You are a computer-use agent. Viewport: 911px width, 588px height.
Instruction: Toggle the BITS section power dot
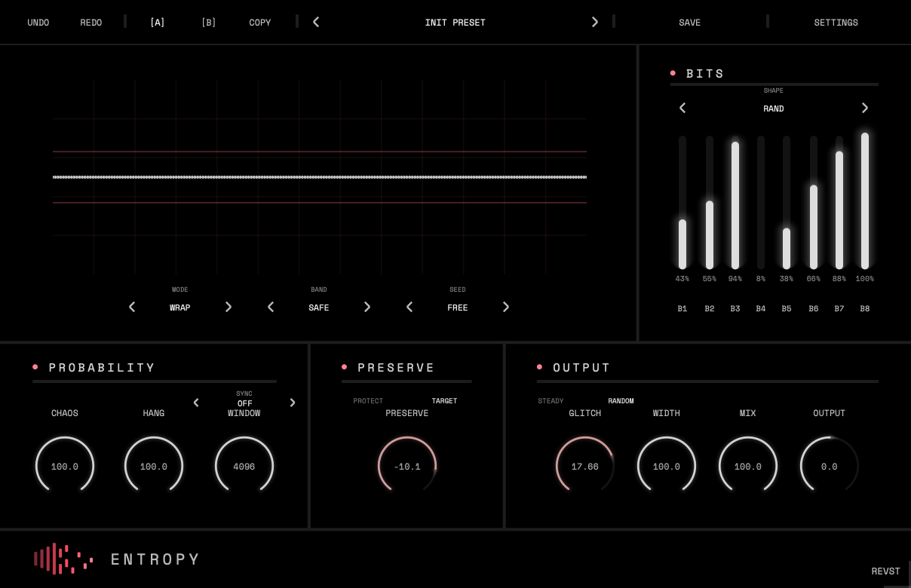673,73
